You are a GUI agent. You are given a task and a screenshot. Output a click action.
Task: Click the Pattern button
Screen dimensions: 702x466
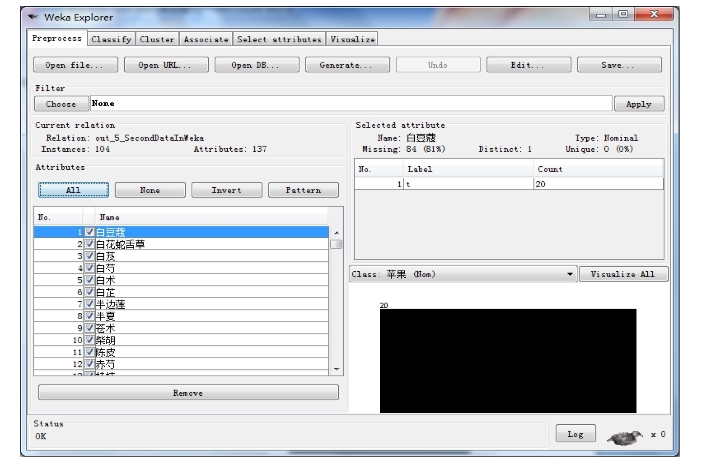point(303,190)
